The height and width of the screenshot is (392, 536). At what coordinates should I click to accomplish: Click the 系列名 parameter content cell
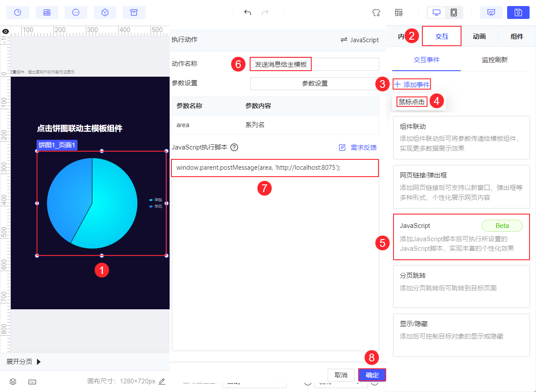click(x=255, y=125)
